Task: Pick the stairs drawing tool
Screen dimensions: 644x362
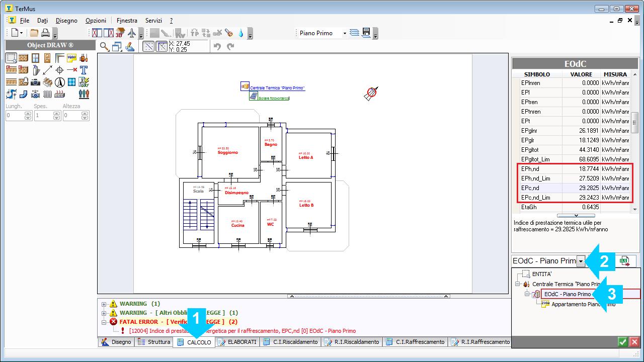Action: [x=47, y=82]
